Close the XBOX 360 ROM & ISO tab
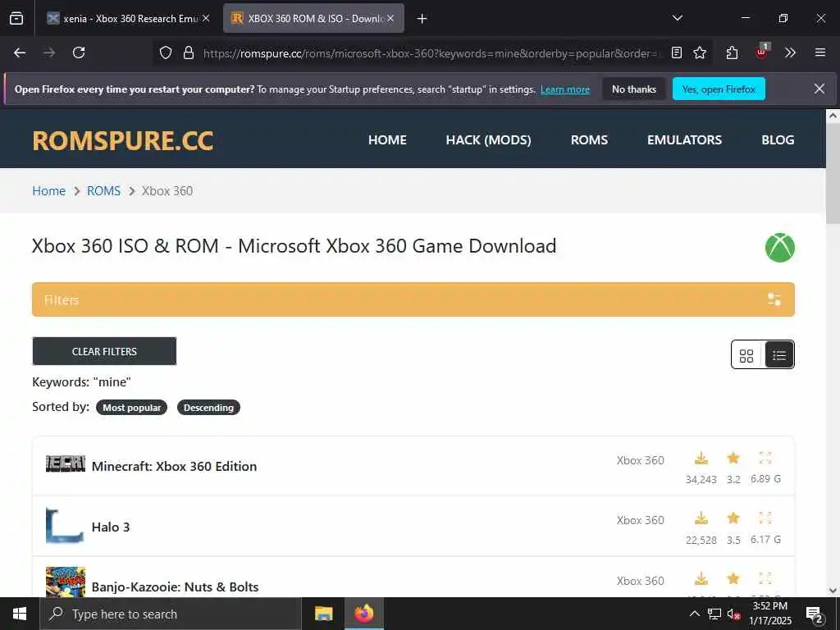This screenshot has width=840, height=630. coord(390,18)
